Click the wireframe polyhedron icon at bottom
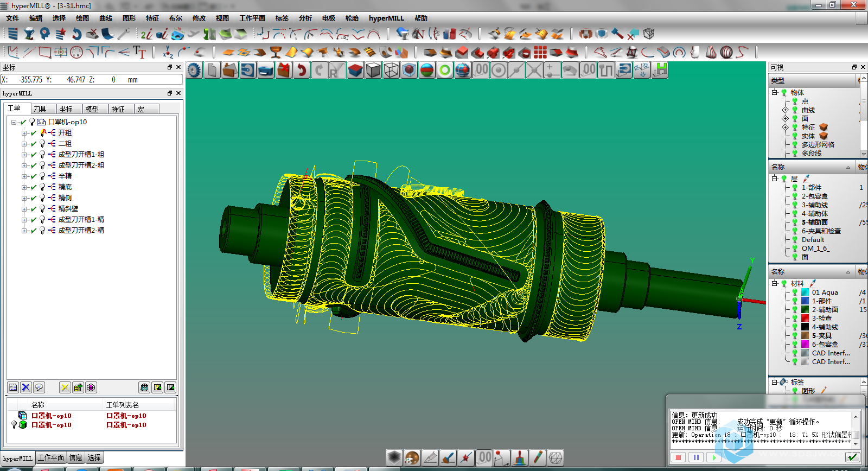 555,457
